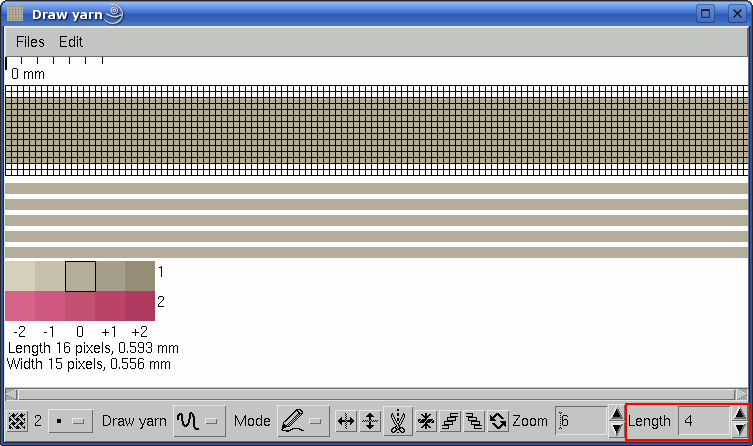Open the Edit menu

pos(70,42)
